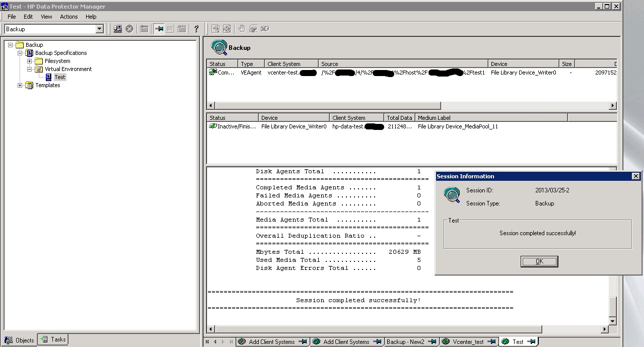Image resolution: width=644 pixels, height=347 pixels.
Task: Click OK in Session Information dialog
Action: [x=539, y=261]
